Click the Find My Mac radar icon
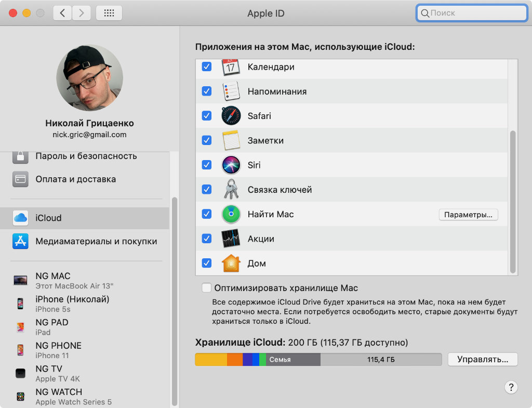This screenshot has height=408, width=532. 231,214
